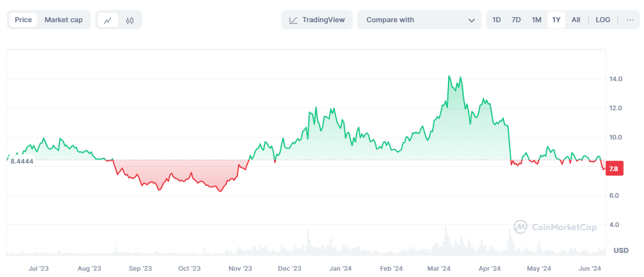Expand the Compare with chevron arrow
Image resolution: width=644 pixels, height=277 pixels.
tap(471, 20)
